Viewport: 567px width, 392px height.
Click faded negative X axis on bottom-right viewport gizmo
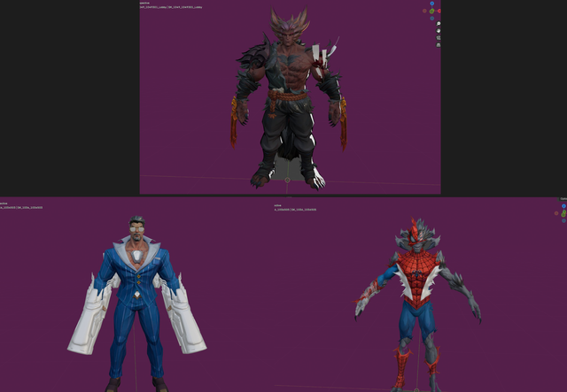(556, 213)
